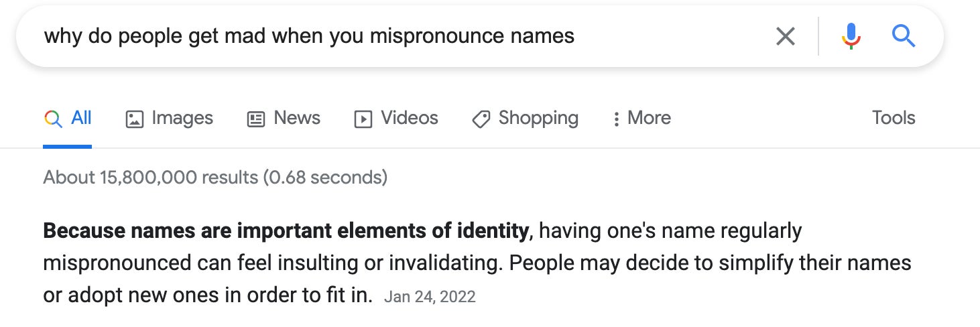Click the 'About 15,800,000 results' stats text
The width and height of the screenshot is (980, 327).
click(x=215, y=178)
